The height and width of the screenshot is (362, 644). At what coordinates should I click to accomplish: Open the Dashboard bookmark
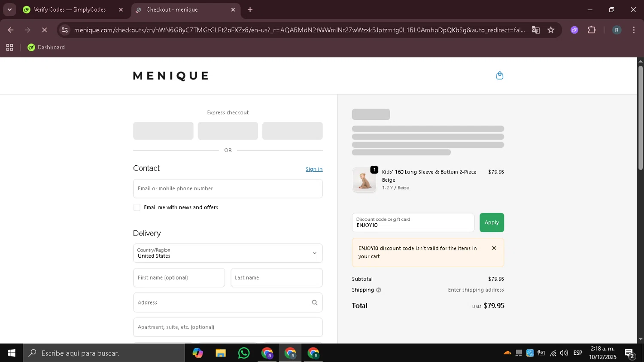(46, 48)
